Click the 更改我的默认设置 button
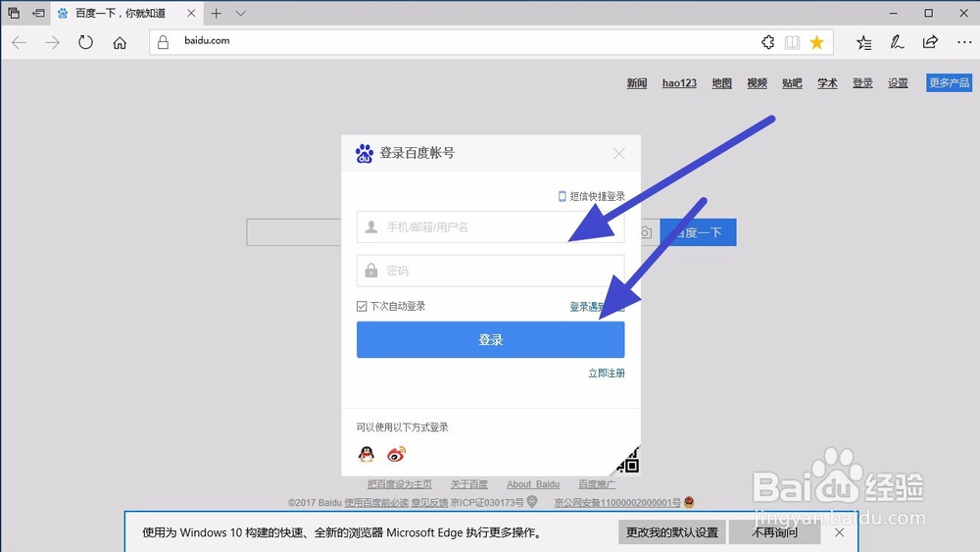The height and width of the screenshot is (552, 980). 672,532
